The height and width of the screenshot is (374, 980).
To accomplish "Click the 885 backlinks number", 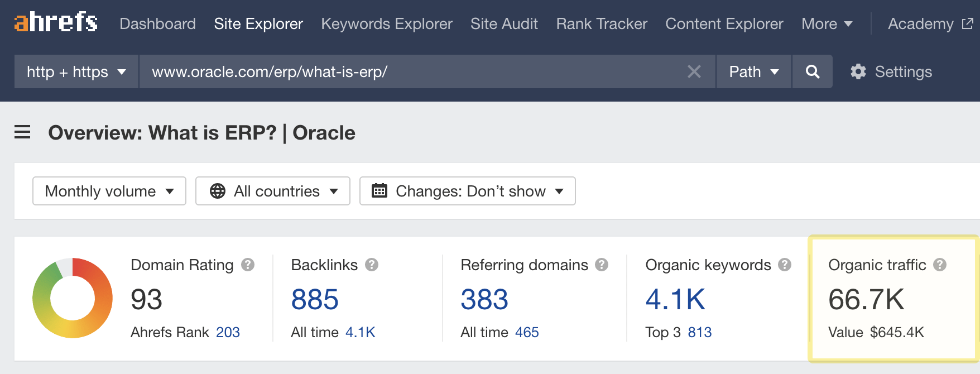I will coord(315,299).
